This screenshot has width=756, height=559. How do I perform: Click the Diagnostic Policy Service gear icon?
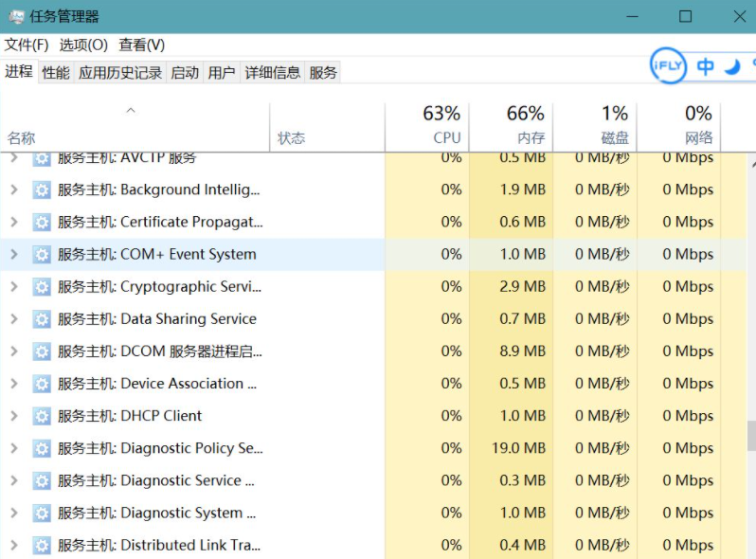(x=42, y=448)
